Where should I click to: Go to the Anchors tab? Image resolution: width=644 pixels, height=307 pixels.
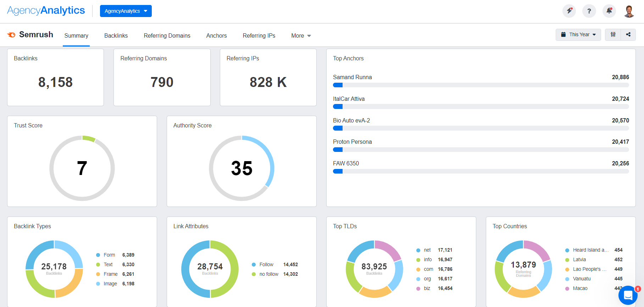216,36
